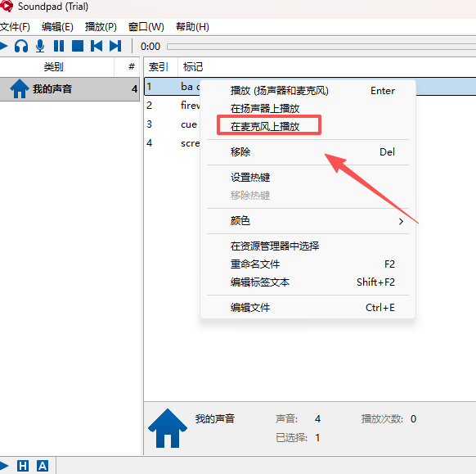Select the 我的声音 category with house icon
The height and width of the screenshot is (474, 476).
point(70,89)
